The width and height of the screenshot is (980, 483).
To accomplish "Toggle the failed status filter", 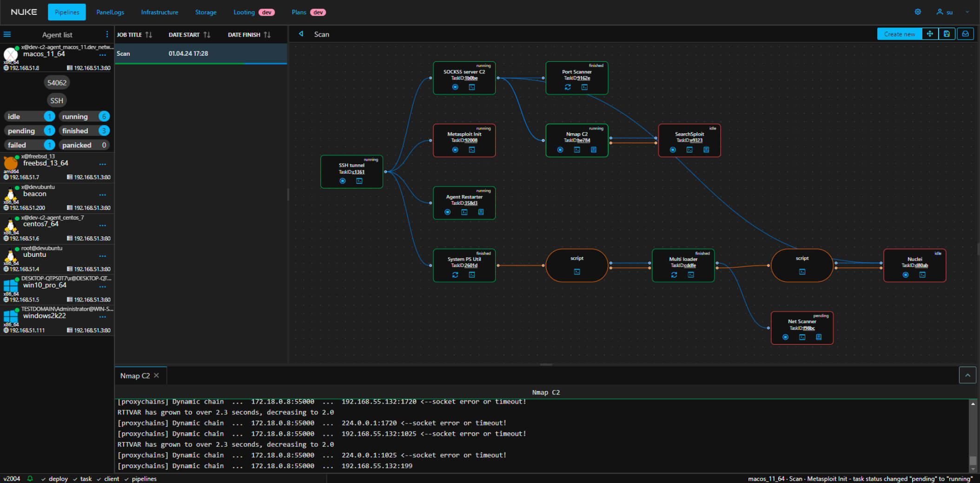I will [x=29, y=145].
